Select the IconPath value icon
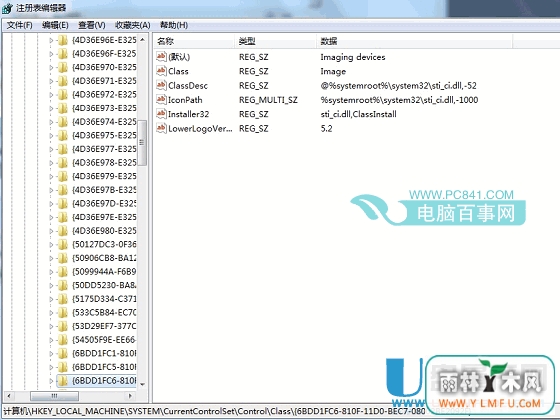The height and width of the screenshot is (420, 560). point(161,100)
